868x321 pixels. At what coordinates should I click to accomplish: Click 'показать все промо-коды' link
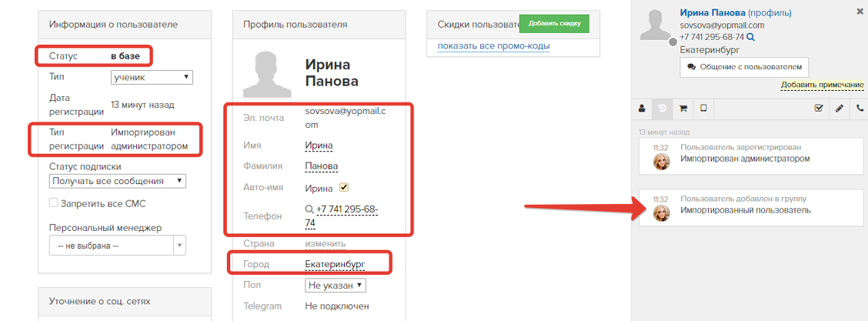(494, 45)
